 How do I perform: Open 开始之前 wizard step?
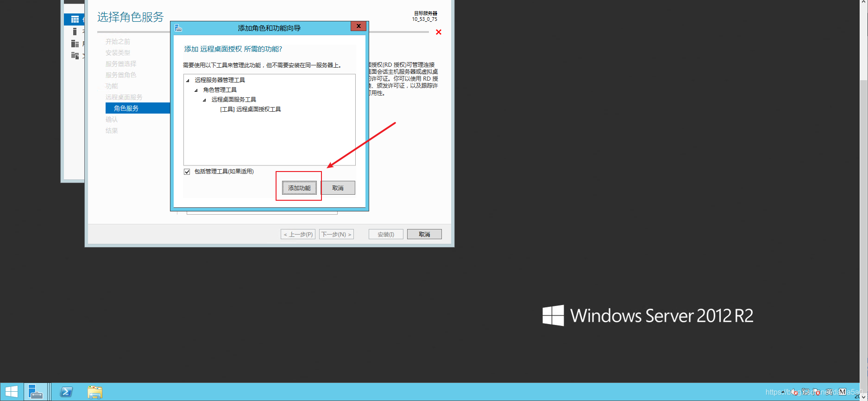pyautogui.click(x=118, y=42)
